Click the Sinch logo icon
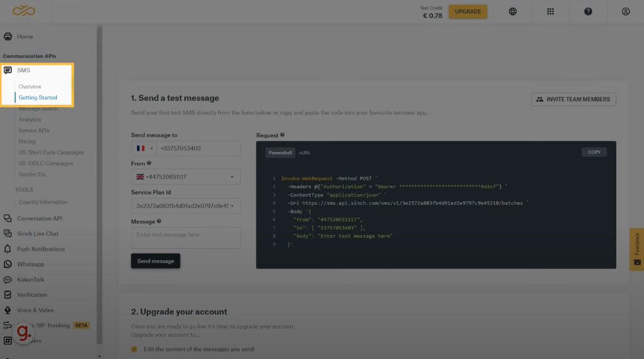Image resolution: width=644 pixels, height=359 pixels. click(24, 10)
